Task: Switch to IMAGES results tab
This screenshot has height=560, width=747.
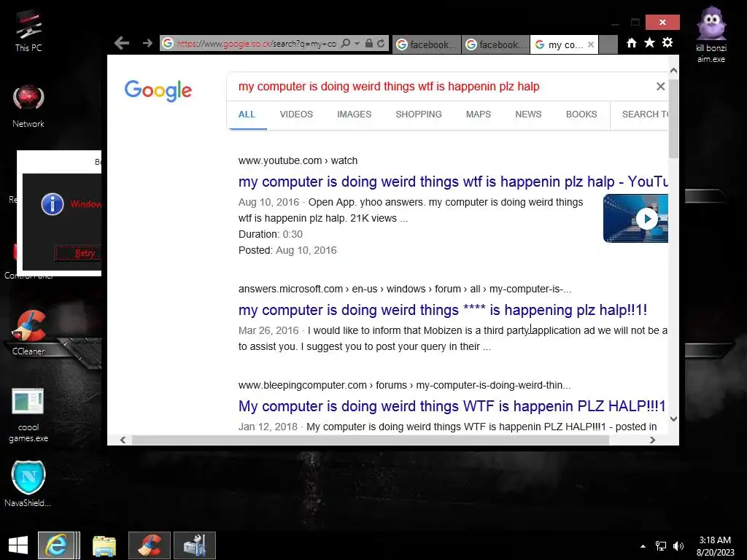Action: pyautogui.click(x=354, y=114)
